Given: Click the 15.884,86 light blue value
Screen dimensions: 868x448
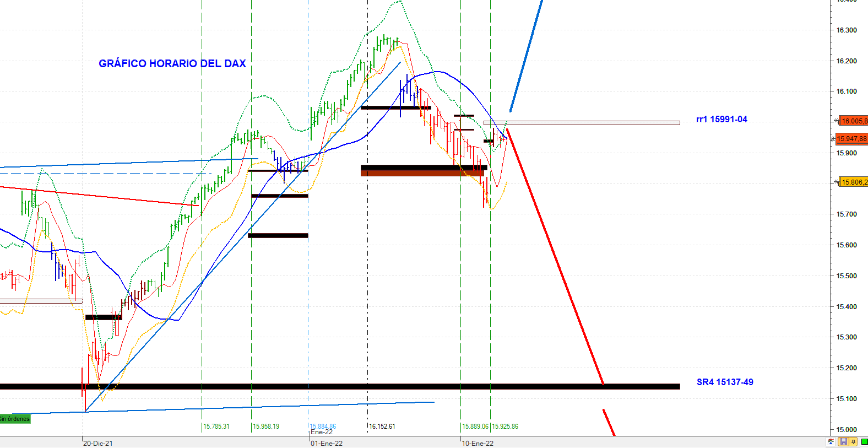Looking at the screenshot, I should coord(323,427).
